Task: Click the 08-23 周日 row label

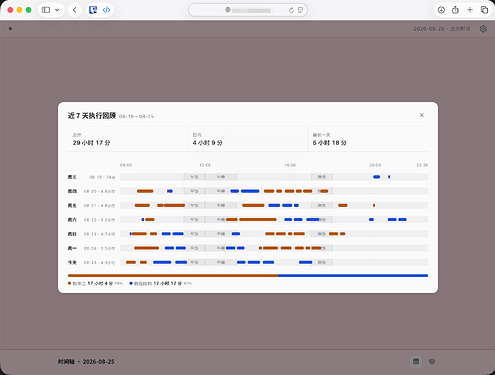Action: 91,234
